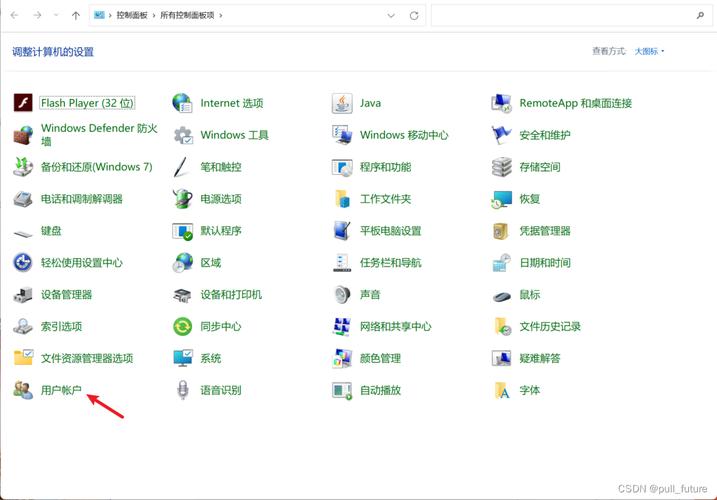Open the 程序和功能 text link
The height and width of the screenshot is (500, 717).
pyautogui.click(x=385, y=167)
